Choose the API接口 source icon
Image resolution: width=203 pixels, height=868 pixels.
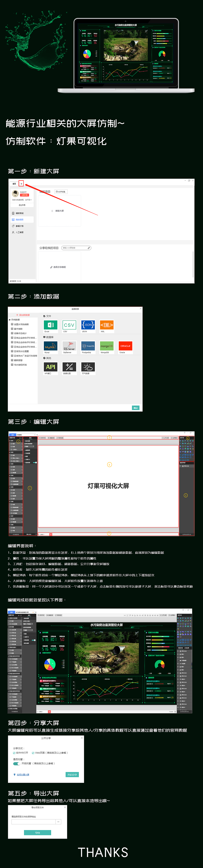point(51,367)
